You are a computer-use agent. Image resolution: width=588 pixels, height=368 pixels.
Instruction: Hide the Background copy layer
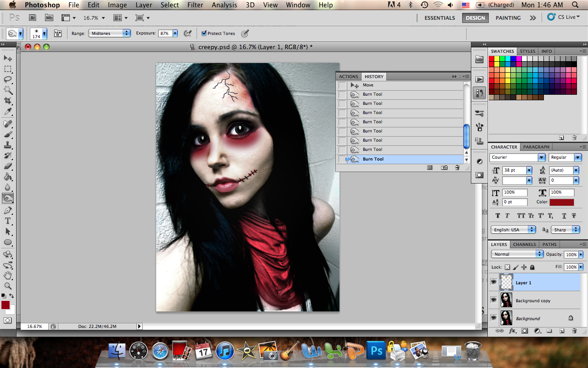click(x=493, y=300)
